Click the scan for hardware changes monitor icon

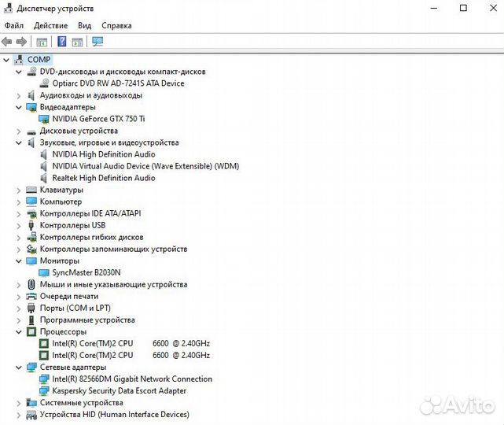coord(97,42)
